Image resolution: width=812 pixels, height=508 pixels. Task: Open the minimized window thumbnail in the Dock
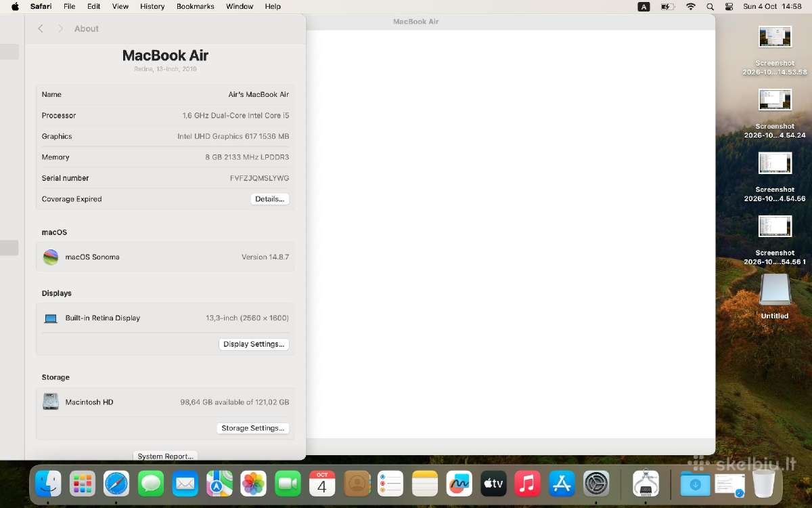point(729,484)
